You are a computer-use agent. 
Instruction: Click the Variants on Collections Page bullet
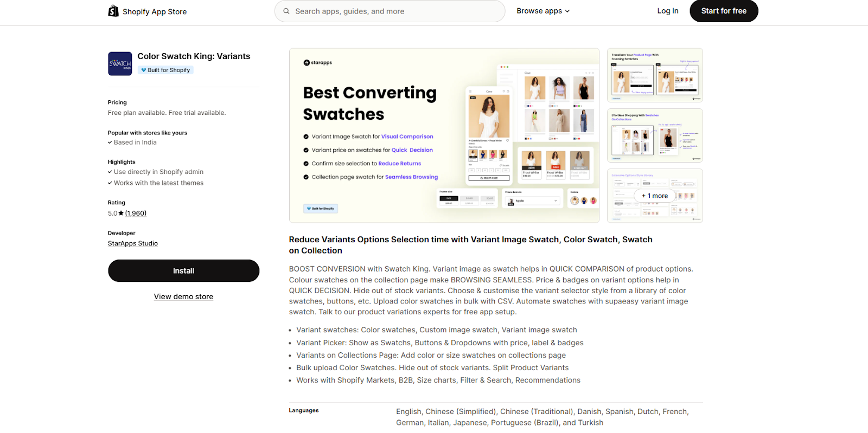tap(431, 356)
